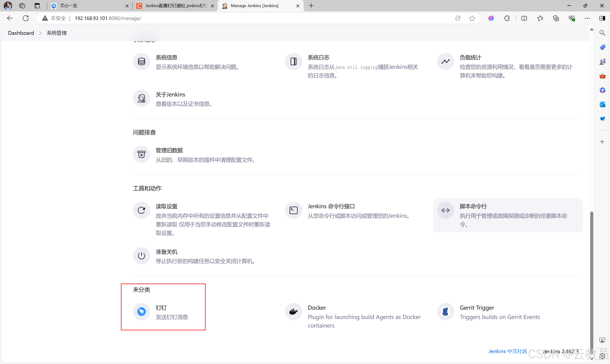Close the 文心一言 tab

(127, 6)
